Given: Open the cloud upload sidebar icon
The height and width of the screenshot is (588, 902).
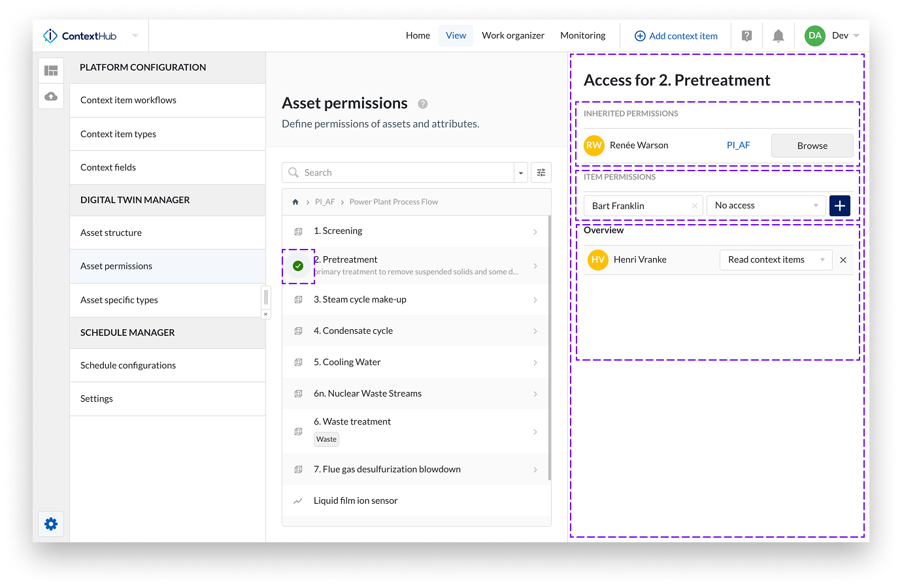Looking at the screenshot, I should [51, 97].
